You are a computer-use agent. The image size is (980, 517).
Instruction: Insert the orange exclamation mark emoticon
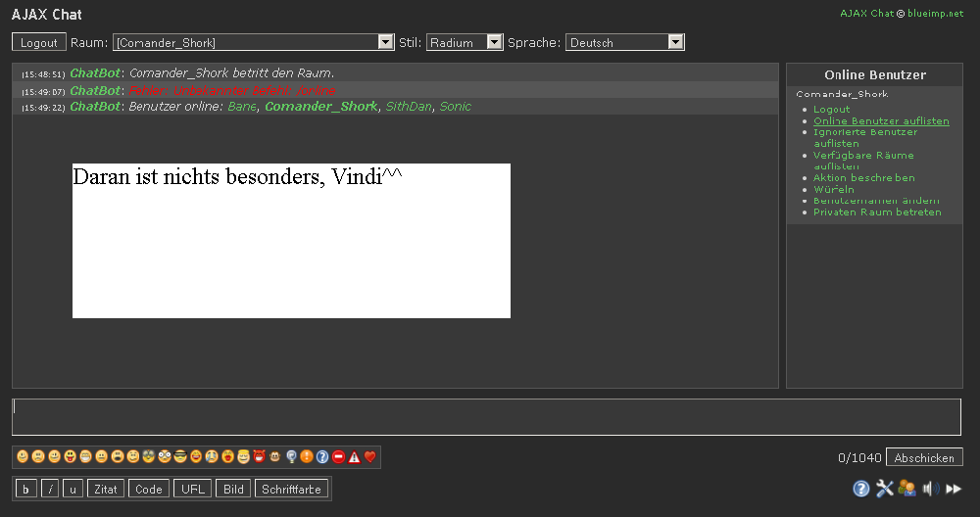pos(307,457)
